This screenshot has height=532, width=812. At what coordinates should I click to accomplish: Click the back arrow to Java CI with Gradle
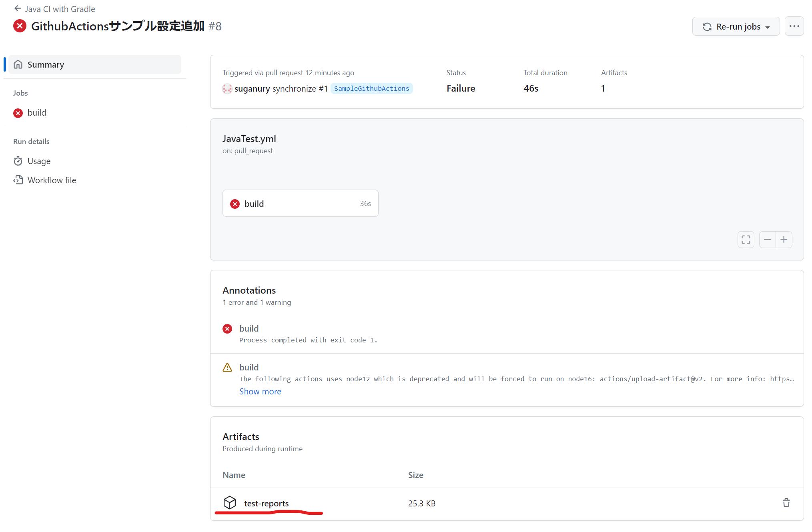pyautogui.click(x=17, y=8)
